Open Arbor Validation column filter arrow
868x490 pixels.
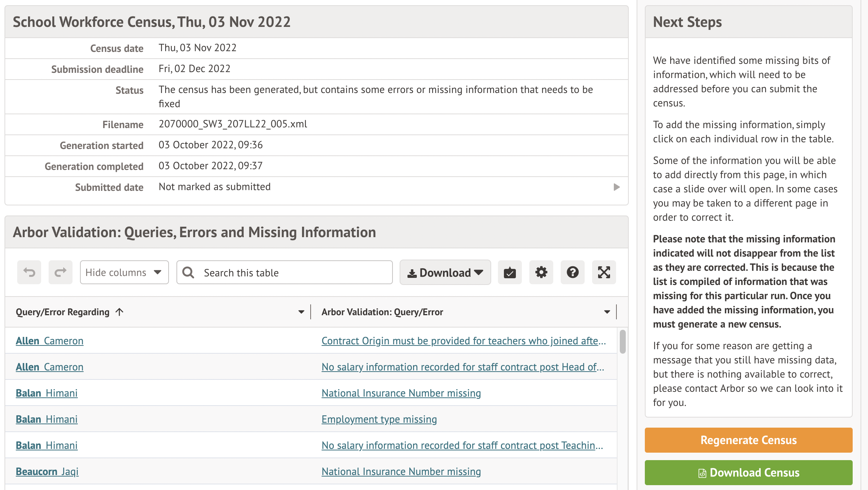tap(607, 312)
